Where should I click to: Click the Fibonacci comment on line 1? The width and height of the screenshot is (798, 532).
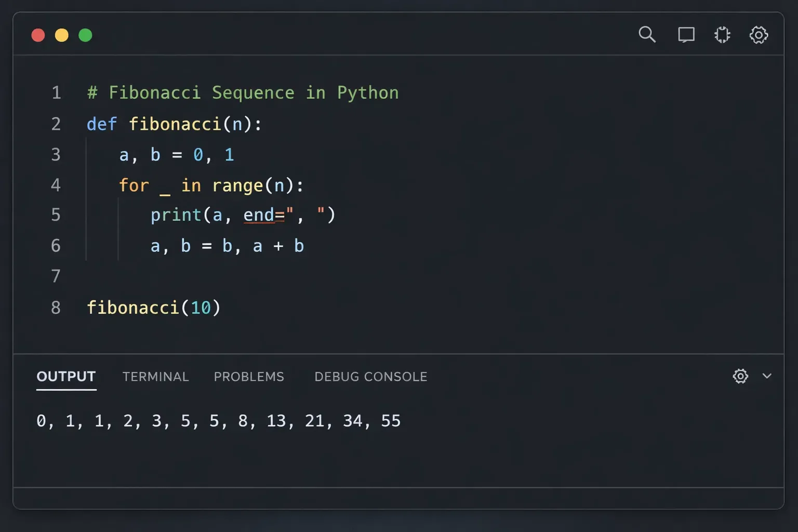(243, 93)
